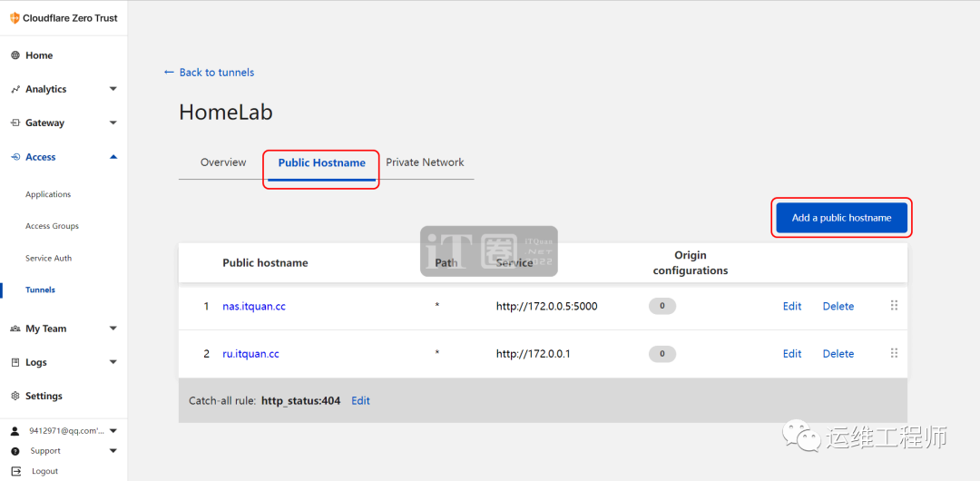Click service http://172.0.0.1 cell
The height and width of the screenshot is (481, 980).
534,354
